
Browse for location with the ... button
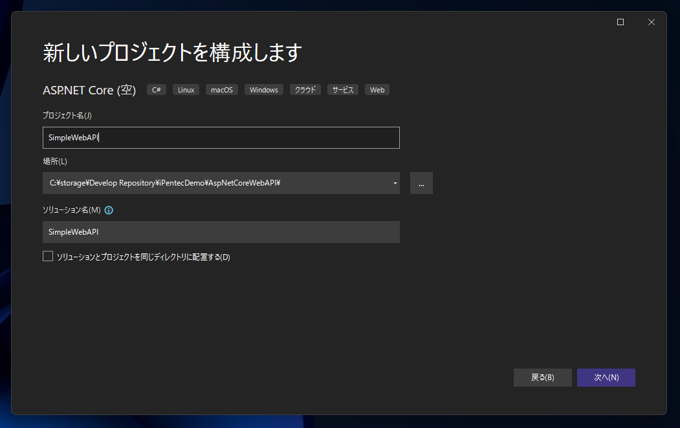tap(421, 183)
